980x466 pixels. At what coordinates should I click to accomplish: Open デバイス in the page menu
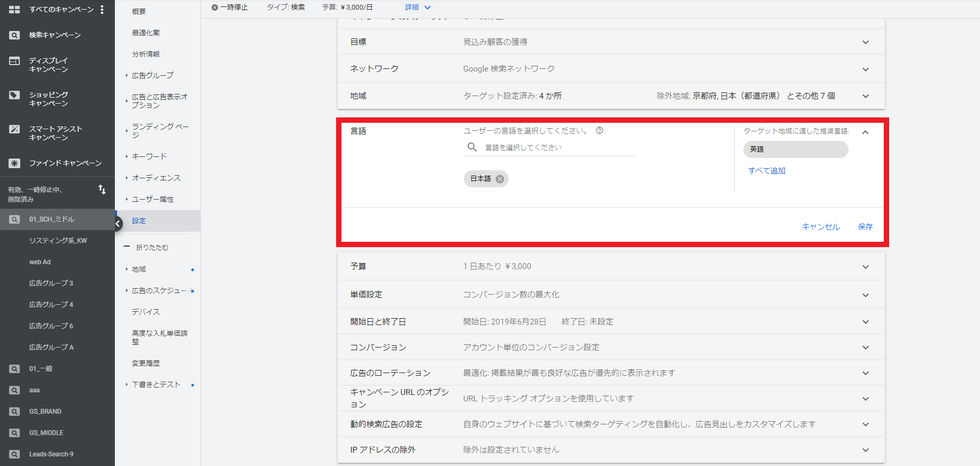[146, 312]
